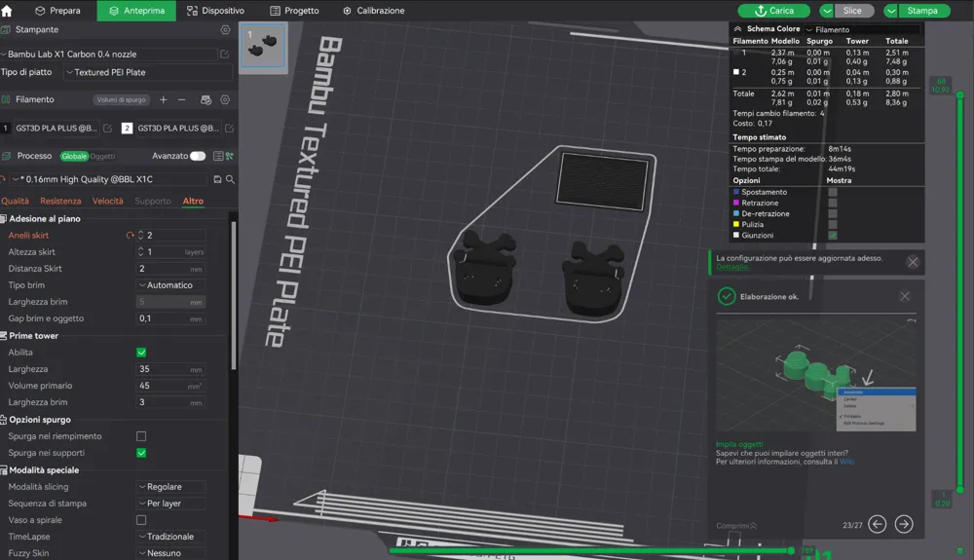Viewport: 974px width, 560px height.
Task: Click the Slice button
Action: (x=853, y=11)
